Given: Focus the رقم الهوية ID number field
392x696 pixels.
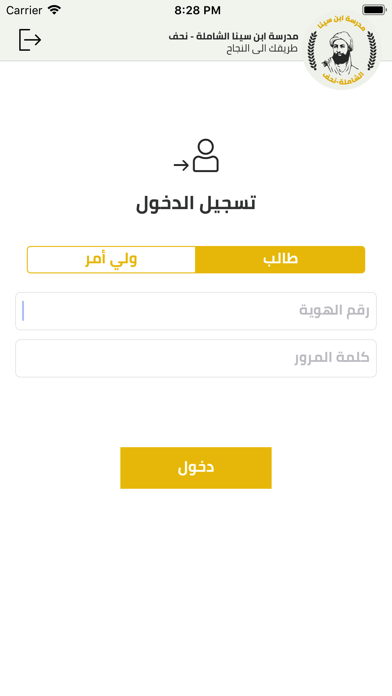Looking at the screenshot, I should pos(196,311).
